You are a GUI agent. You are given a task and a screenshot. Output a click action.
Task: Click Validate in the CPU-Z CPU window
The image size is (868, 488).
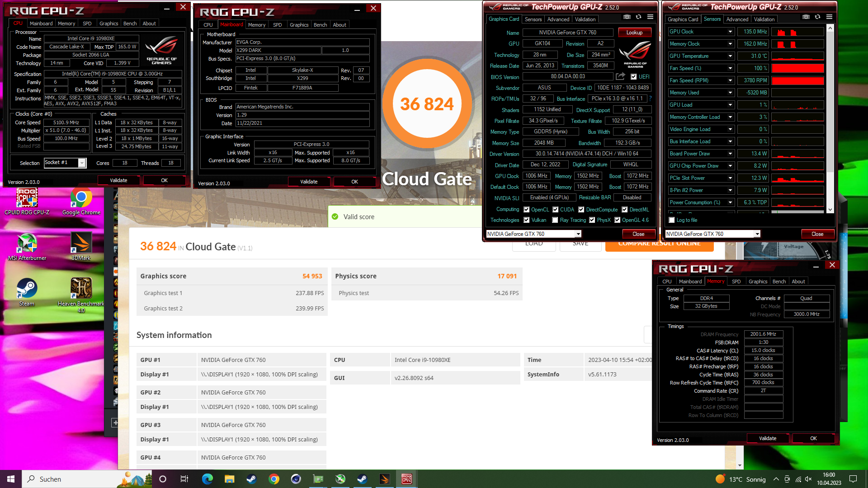click(x=118, y=180)
